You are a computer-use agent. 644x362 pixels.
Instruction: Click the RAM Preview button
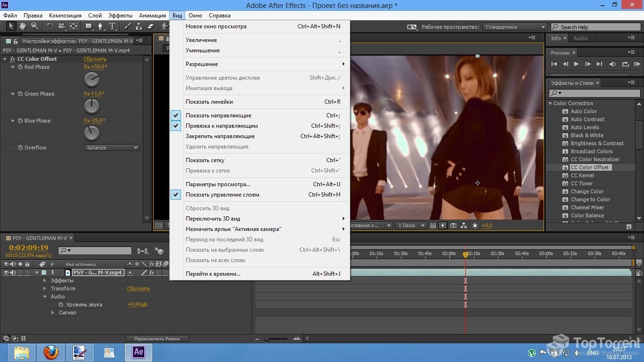point(636,64)
